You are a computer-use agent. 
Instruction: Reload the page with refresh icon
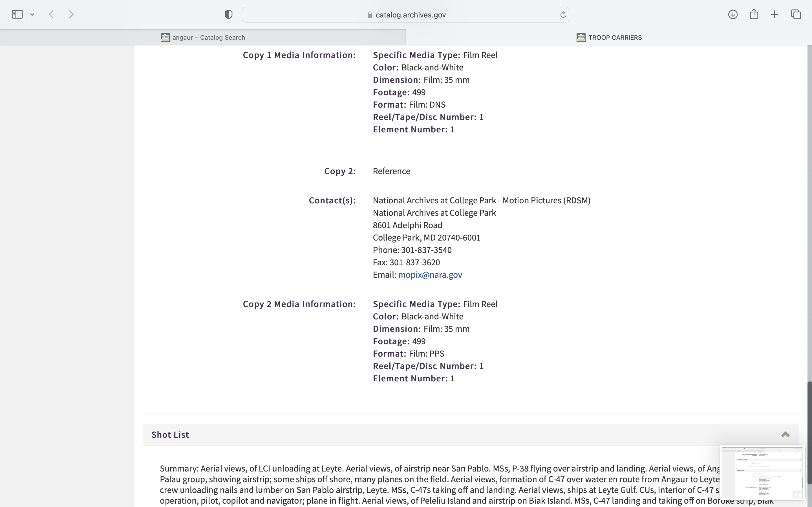point(563,14)
